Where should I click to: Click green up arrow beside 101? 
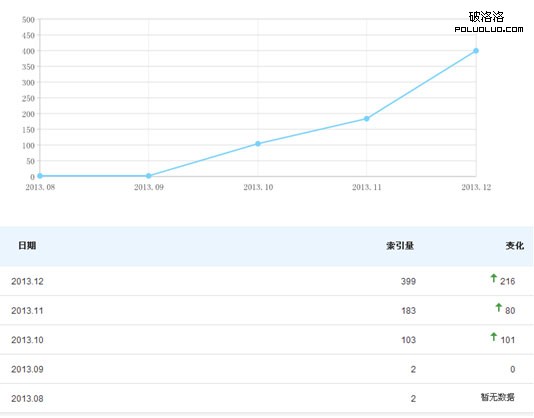point(493,337)
